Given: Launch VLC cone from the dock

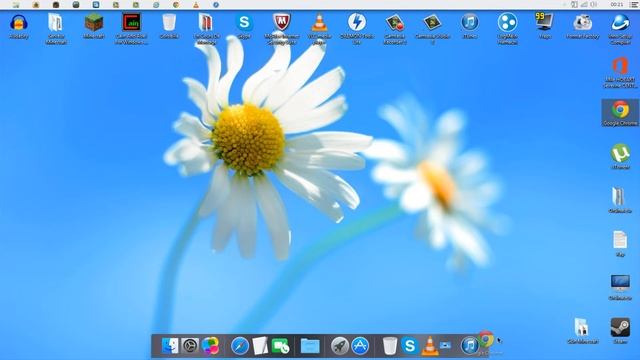Looking at the screenshot, I should click(x=429, y=346).
